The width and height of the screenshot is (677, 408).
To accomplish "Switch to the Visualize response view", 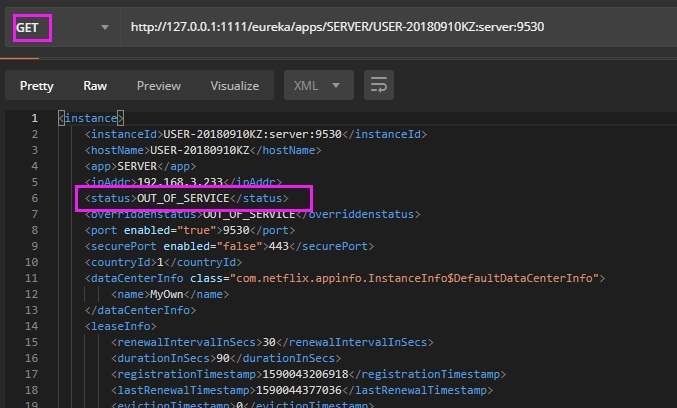I will click(235, 85).
